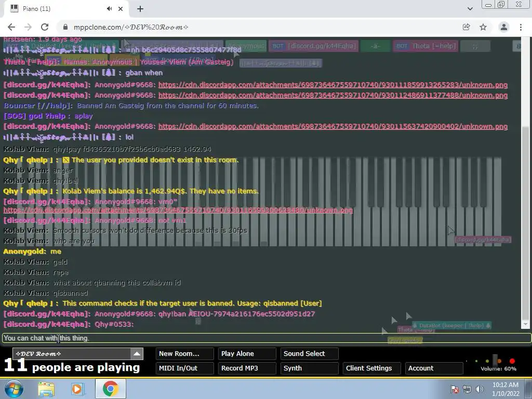Open the 930115637420900402 unknown.png link
532x399 pixels.
[x=333, y=127]
